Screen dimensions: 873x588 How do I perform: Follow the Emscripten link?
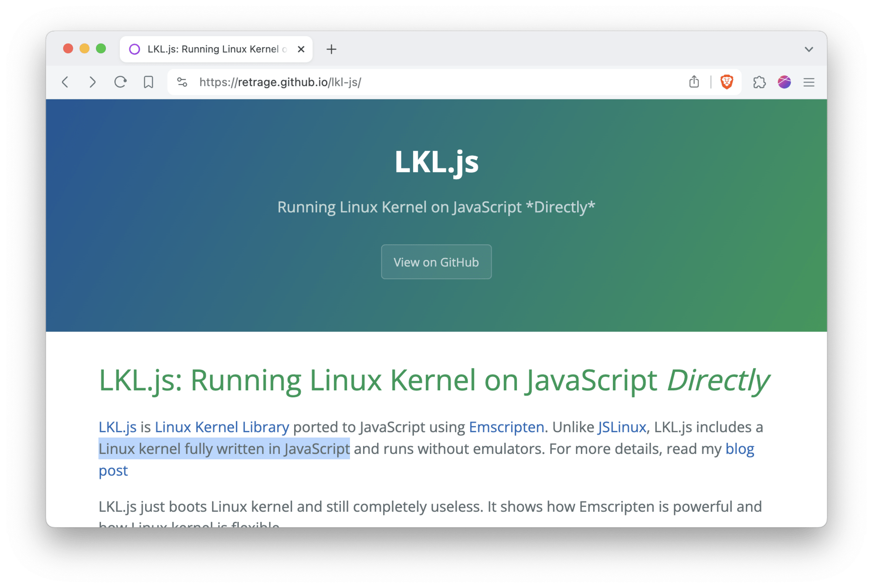pos(506,427)
